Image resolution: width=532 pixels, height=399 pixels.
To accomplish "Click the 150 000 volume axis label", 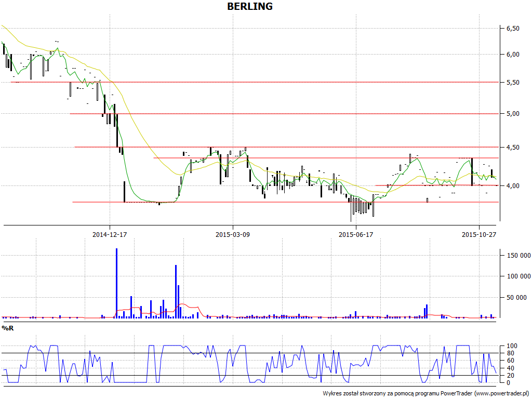I will click(x=519, y=256).
